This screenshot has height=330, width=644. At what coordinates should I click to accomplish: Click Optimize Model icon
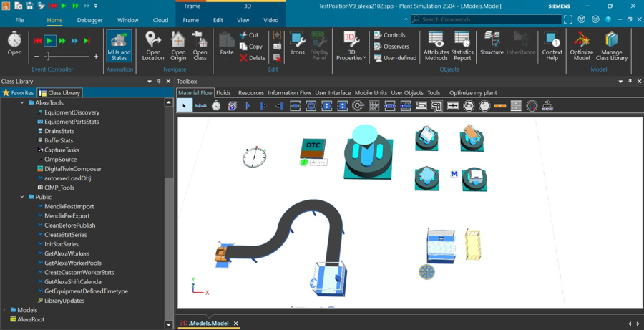point(582,46)
